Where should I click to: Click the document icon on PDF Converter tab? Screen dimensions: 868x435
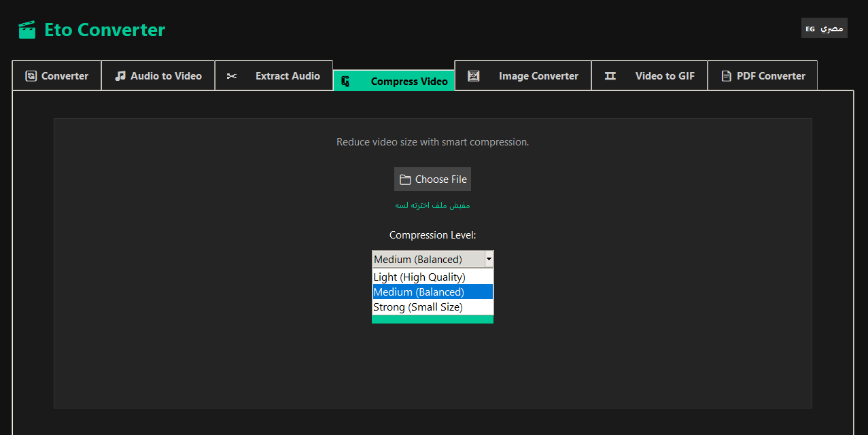click(x=727, y=76)
